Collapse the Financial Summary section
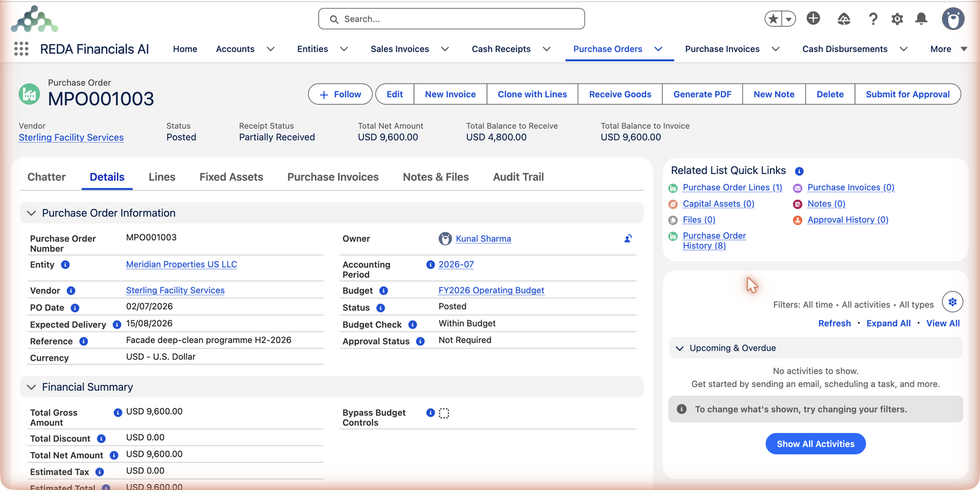The height and width of the screenshot is (490, 980). click(31, 387)
